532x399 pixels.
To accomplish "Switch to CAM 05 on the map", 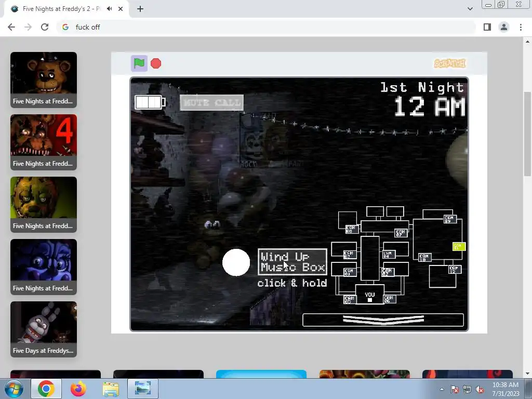I will click(350, 299).
